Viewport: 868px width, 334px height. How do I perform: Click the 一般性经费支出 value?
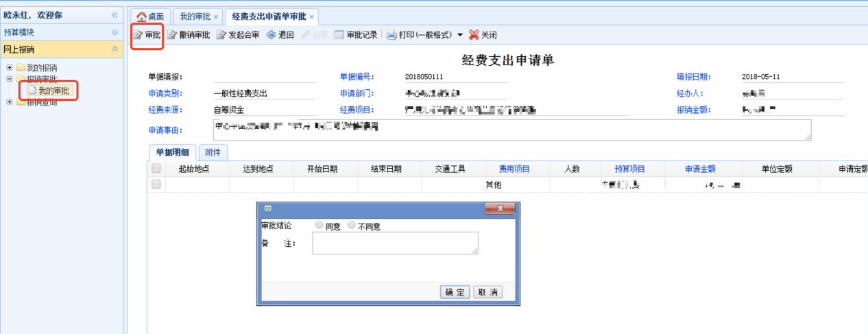pyautogui.click(x=240, y=93)
